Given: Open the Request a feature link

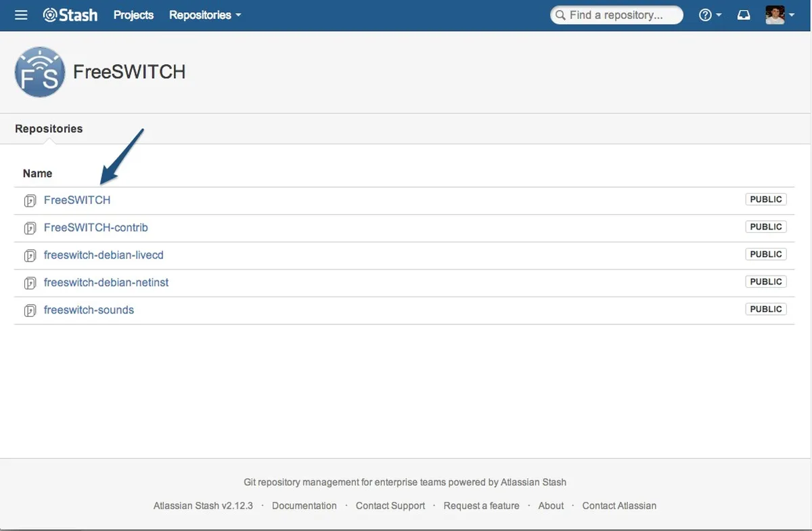Looking at the screenshot, I should (x=481, y=505).
